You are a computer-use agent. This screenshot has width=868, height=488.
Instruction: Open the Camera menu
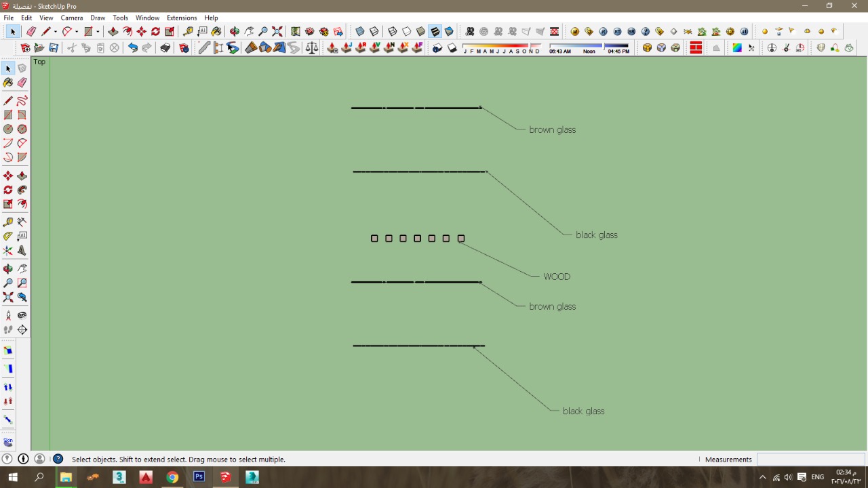click(72, 18)
